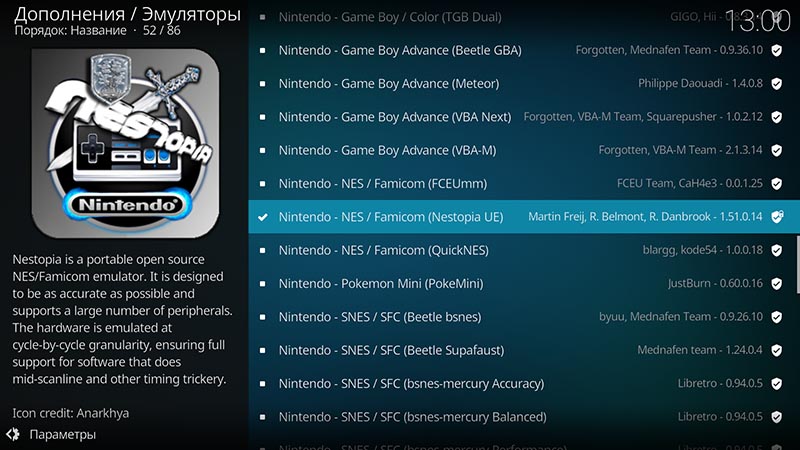The width and height of the screenshot is (800, 450).
Task: Select Game Boy / Color (TGB Dual) entry
Action: [524, 17]
